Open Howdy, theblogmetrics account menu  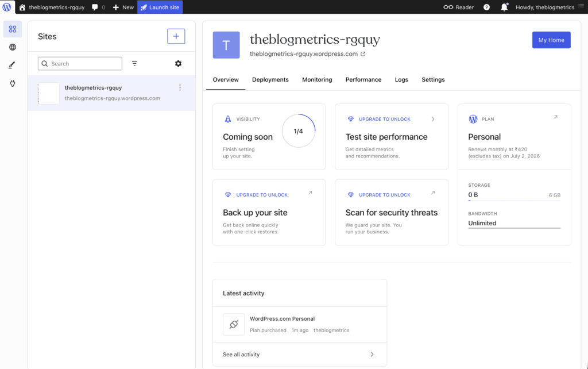550,7
